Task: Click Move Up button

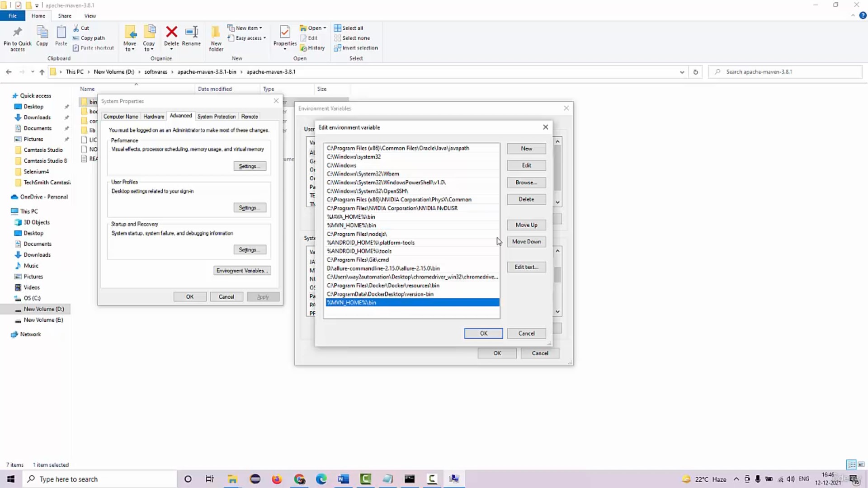Action: [x=526, y=225]
